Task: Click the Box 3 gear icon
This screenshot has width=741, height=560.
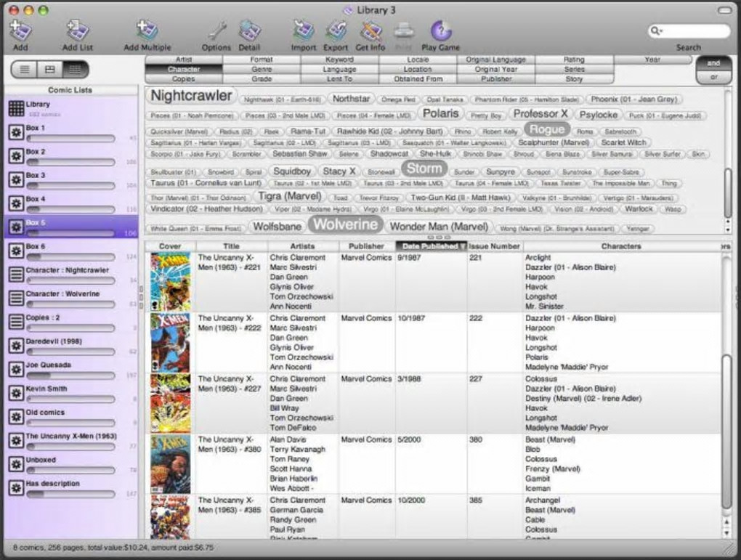Action: click(x=16, y=179)
